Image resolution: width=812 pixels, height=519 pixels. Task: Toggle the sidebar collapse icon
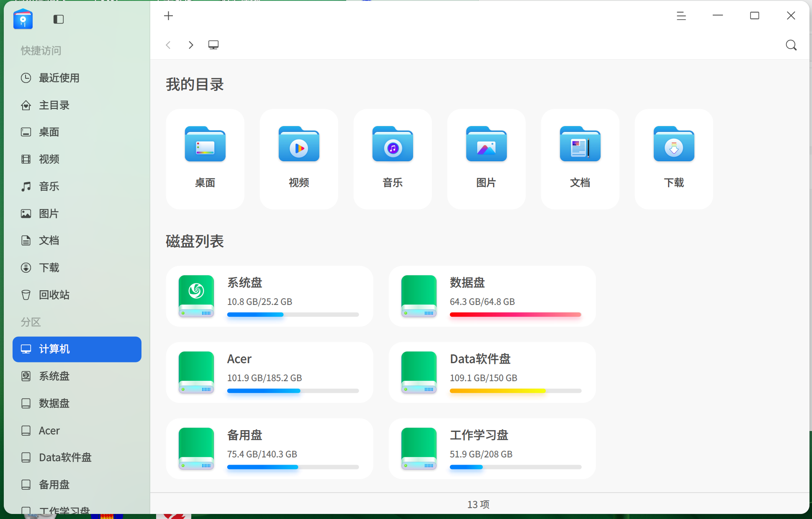pyautogui.click(x=59, y=19)
